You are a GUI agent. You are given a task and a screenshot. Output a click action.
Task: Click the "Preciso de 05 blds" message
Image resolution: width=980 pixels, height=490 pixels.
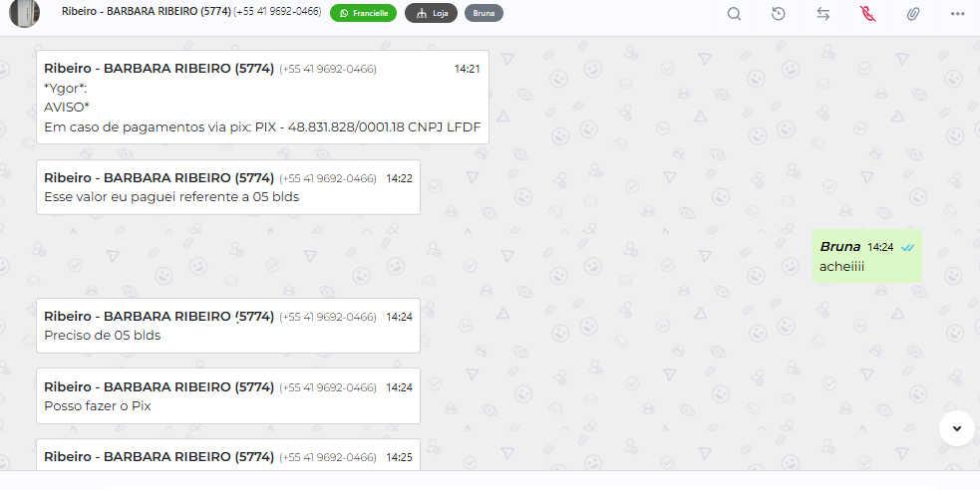pos(228,326)
